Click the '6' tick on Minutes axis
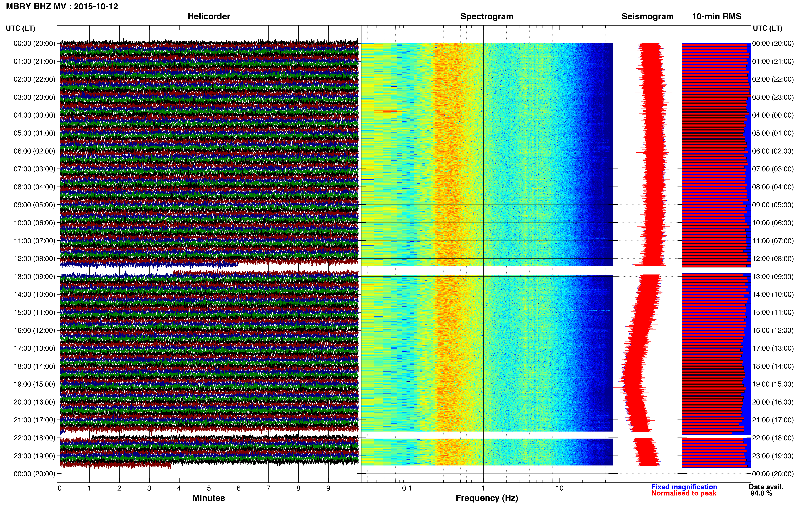Viewport: 812px width, 508px height. (x=239, y=488)
